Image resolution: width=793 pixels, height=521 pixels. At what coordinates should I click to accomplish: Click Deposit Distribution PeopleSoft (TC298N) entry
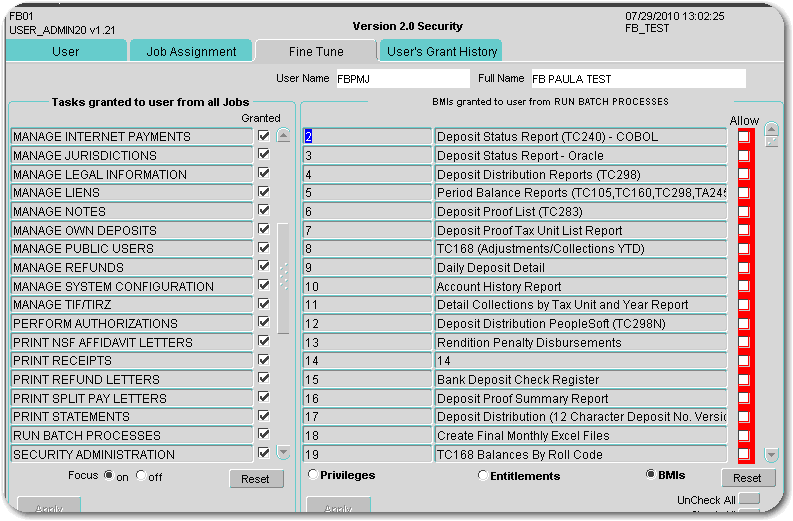(x=581, y=323)
